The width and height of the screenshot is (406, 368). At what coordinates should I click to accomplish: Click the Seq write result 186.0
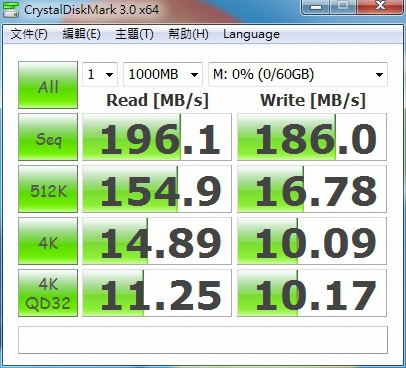tap(312, 137)
